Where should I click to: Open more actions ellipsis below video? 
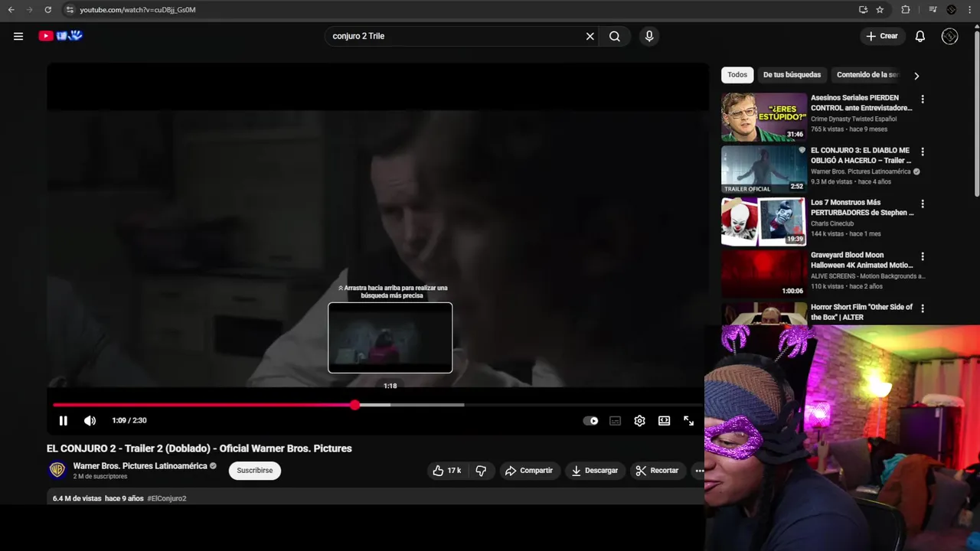(x=698, y=471)
